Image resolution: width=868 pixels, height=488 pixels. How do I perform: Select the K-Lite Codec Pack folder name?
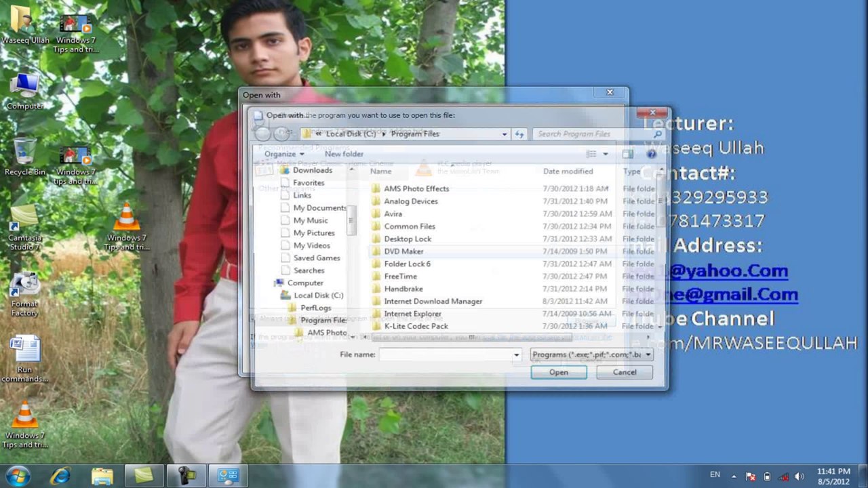coord(416,327)
